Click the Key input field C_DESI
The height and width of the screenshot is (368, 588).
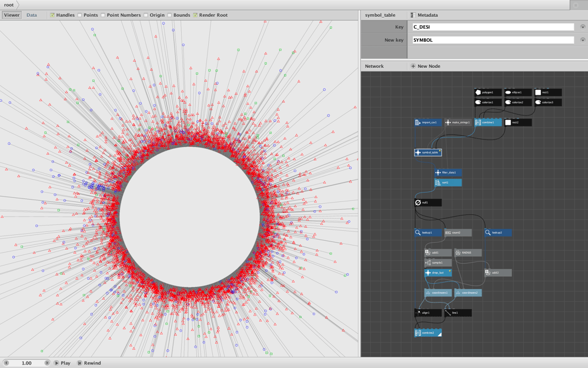tap(493, 27)
